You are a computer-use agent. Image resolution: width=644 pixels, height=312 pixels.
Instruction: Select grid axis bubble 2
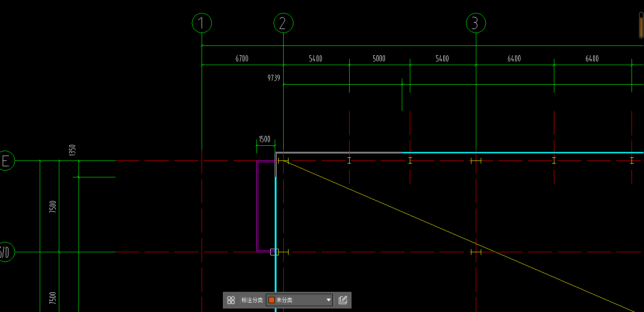pyautogui.click(x=283, y=23)
